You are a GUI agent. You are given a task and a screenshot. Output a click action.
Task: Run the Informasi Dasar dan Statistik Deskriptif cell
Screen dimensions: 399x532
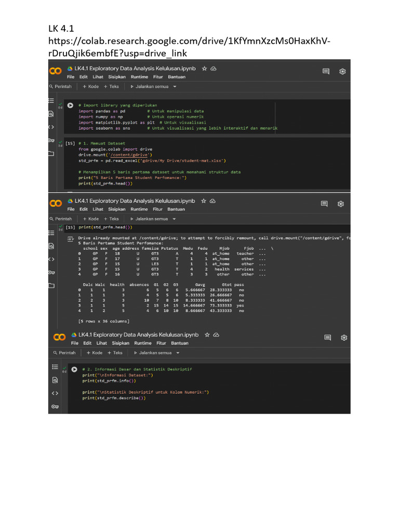[74, 369]
